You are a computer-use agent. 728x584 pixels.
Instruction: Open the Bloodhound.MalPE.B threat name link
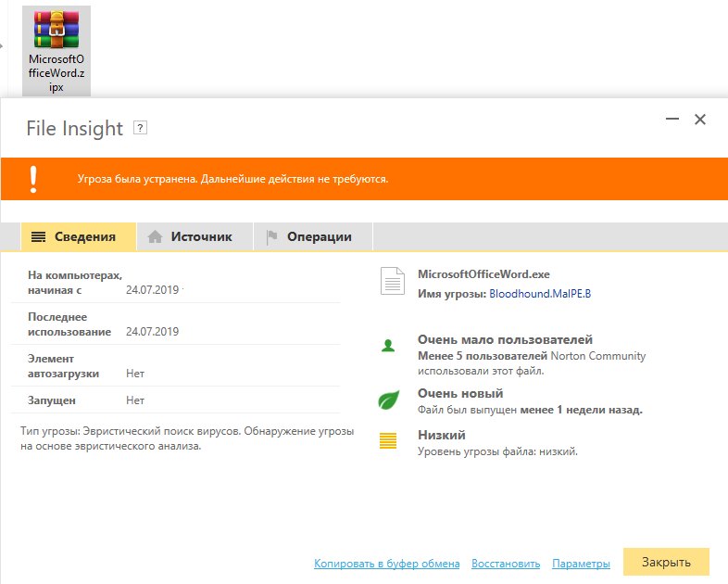coord(540,294)
